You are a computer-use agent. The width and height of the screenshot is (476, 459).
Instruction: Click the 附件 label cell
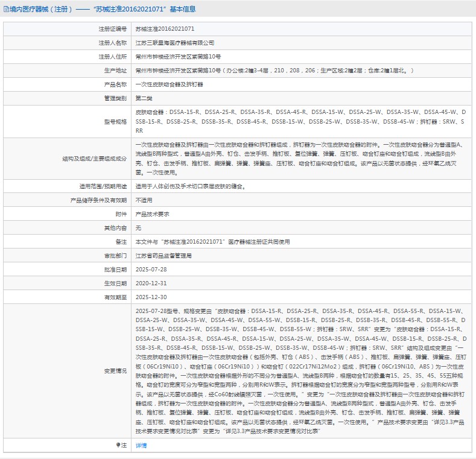[67, 214]
